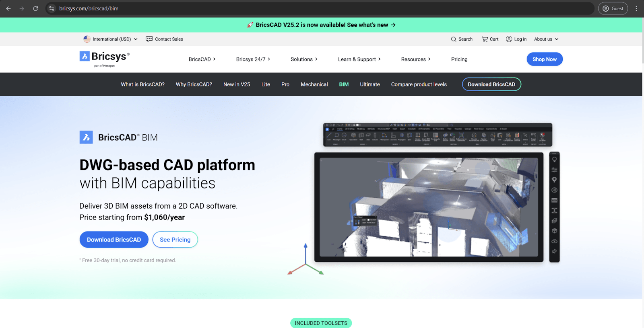Screen dimensions: 644x328
Task: Expand the About us dropdown
Action: pos(546,39)
